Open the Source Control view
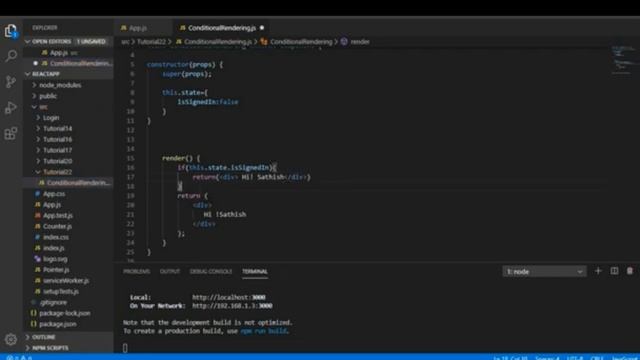The width and height of the screenshot is (640, 360). (x=11, y=82)
